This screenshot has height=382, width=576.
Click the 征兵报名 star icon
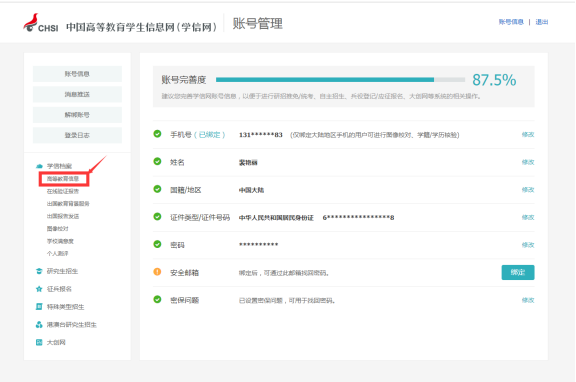[x=39, y=289]
